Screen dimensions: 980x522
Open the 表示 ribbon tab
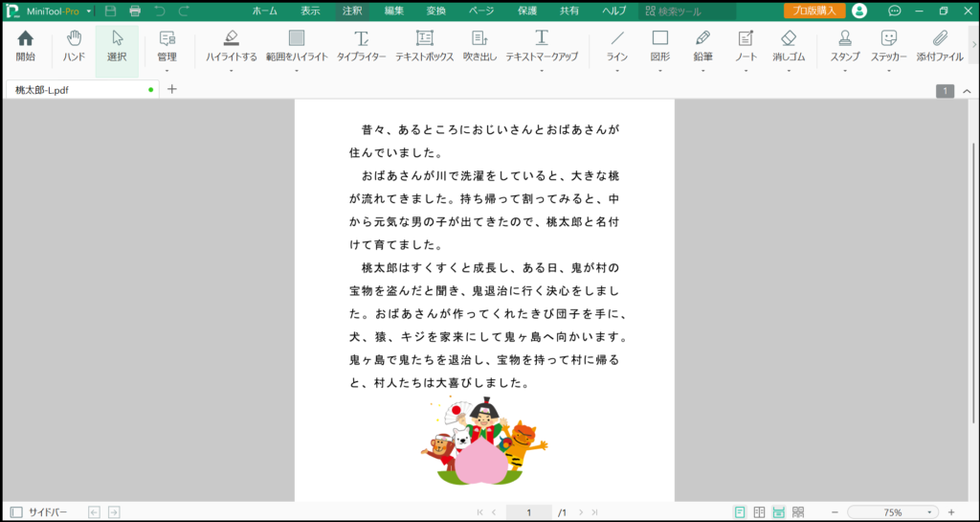pos(311,11)
